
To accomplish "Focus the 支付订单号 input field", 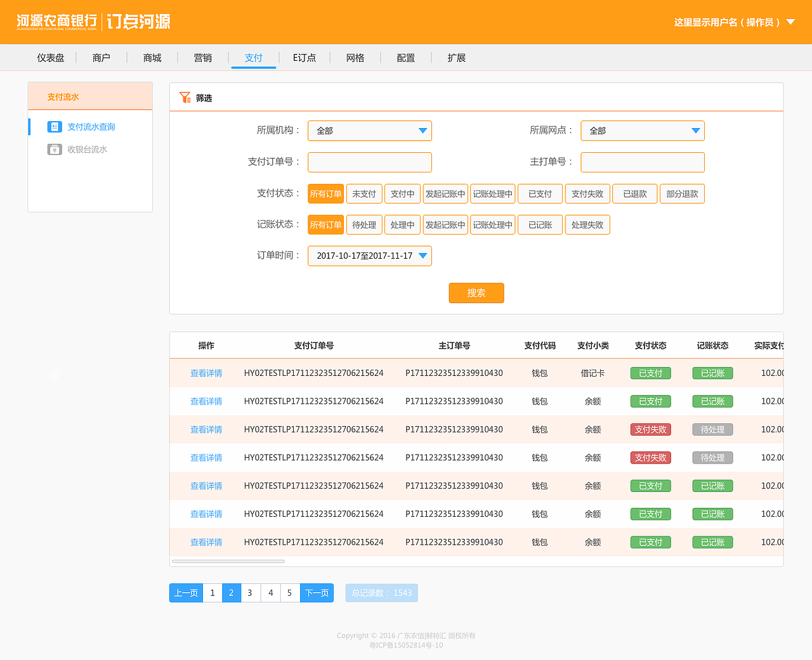I will tap(370, 162).
